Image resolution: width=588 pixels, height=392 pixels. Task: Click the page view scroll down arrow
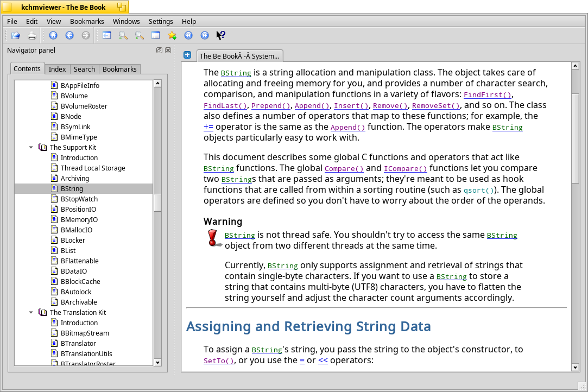point(576,368)
